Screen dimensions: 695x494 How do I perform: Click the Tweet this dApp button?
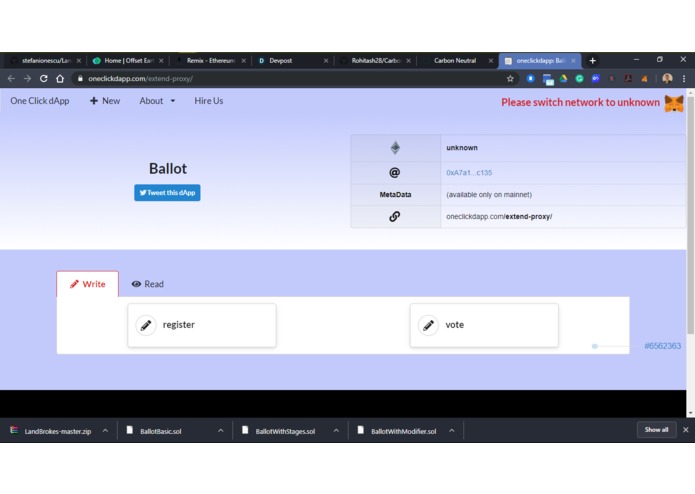(168, 193)
